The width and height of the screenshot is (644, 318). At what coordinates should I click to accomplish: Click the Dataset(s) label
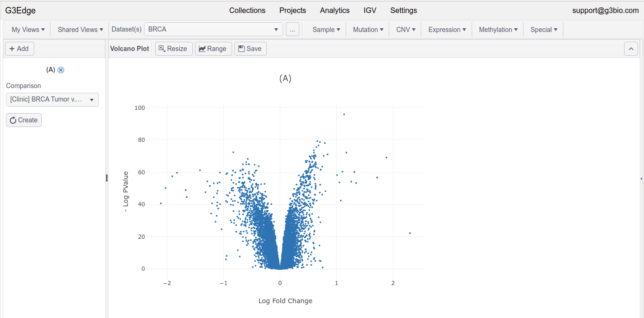click(126, 29)
